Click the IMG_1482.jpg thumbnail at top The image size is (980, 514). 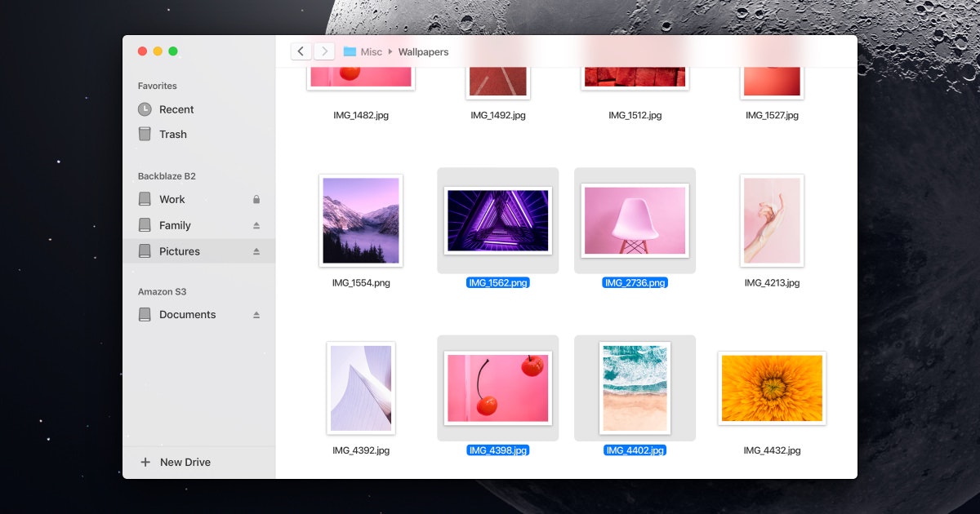point(361,78)
